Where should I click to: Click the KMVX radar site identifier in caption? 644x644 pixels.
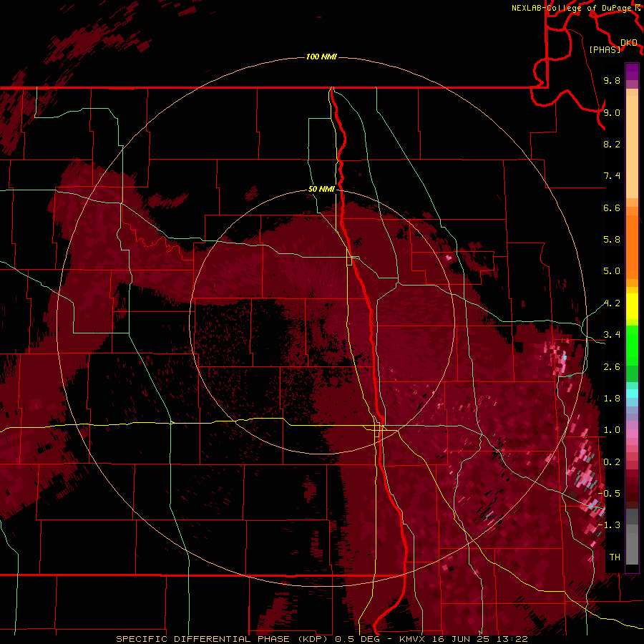coord(413,639)
